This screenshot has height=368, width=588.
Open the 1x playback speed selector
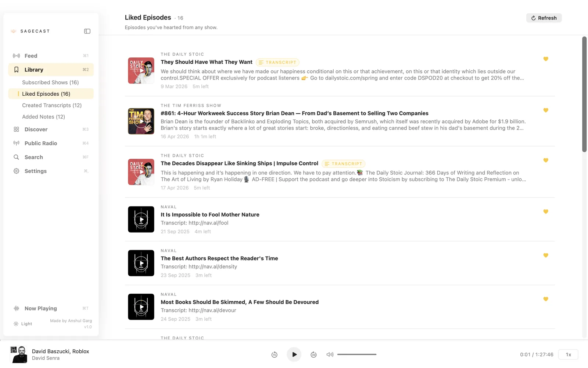(568, 354)
